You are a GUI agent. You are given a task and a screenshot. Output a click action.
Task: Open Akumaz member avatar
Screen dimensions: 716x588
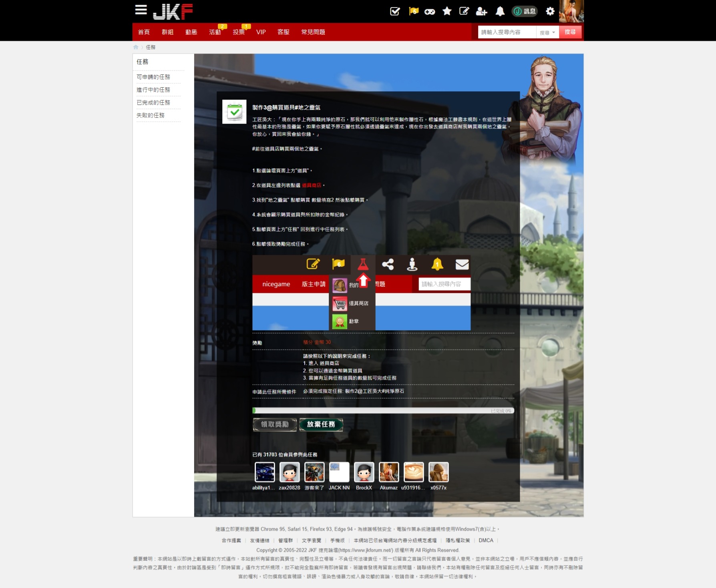(389, 472)
